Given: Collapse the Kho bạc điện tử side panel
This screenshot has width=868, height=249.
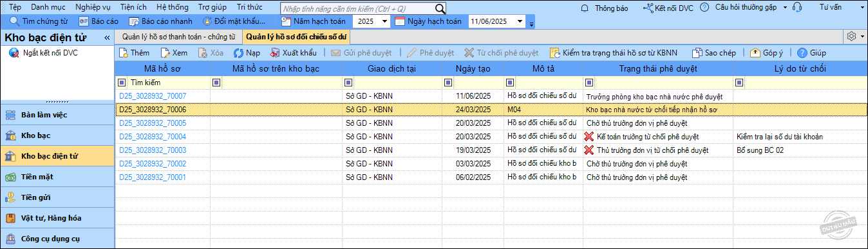Looking at the screenshot, I should point(107,37).
